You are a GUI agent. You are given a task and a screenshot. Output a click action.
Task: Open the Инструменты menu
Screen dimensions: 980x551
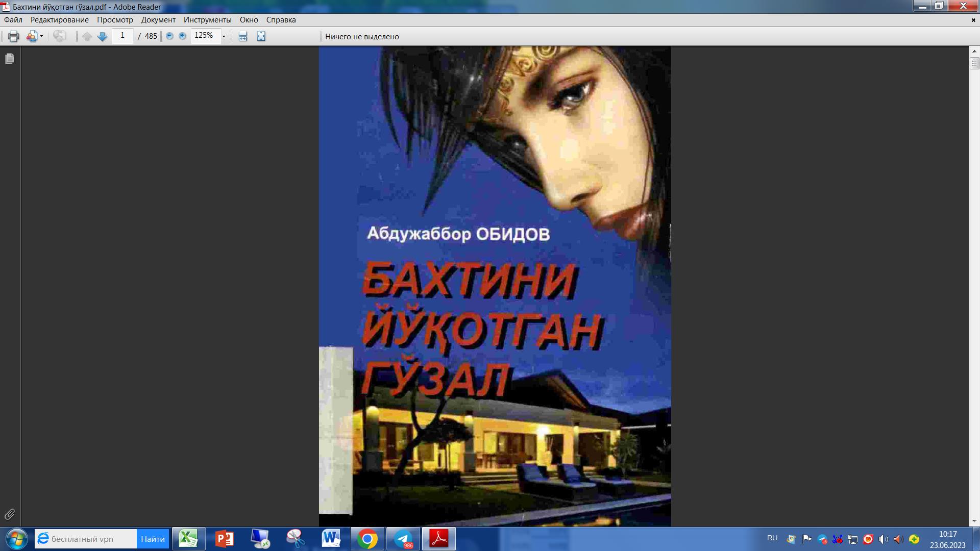click(x=207, y=20)
